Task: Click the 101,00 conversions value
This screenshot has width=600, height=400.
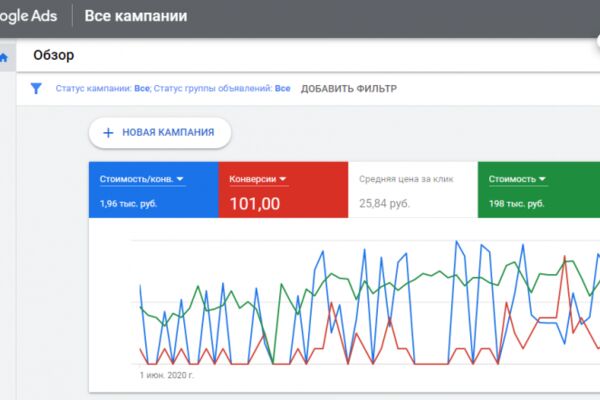Action: [255, 204]
